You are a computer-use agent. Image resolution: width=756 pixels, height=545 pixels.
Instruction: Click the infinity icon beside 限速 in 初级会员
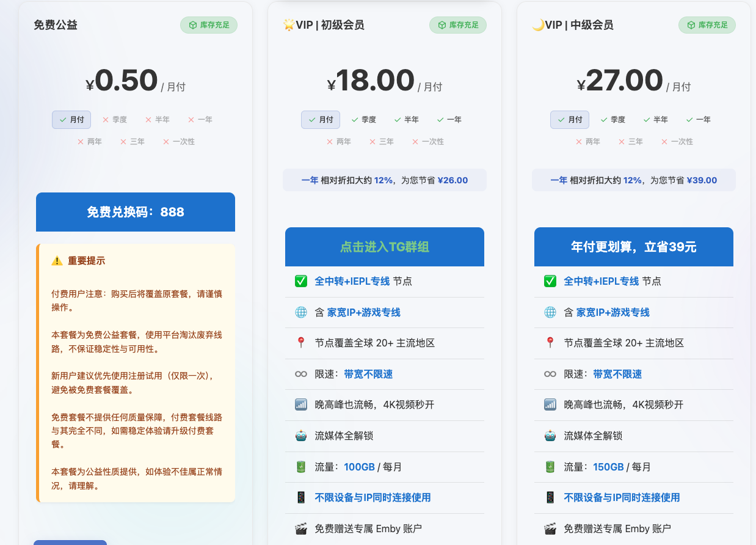pos(300,374)
